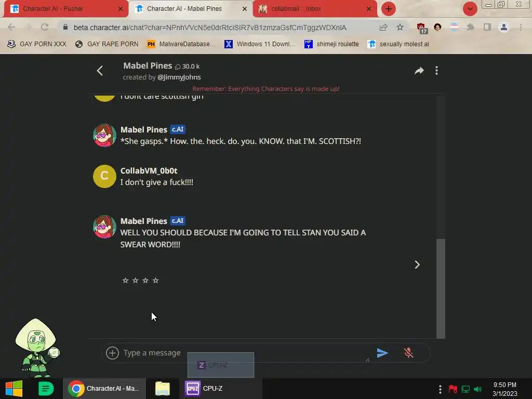Screen dimensions: 532x399
Task: Open the chat options vertical dots menu
Action: coord(436,71)
